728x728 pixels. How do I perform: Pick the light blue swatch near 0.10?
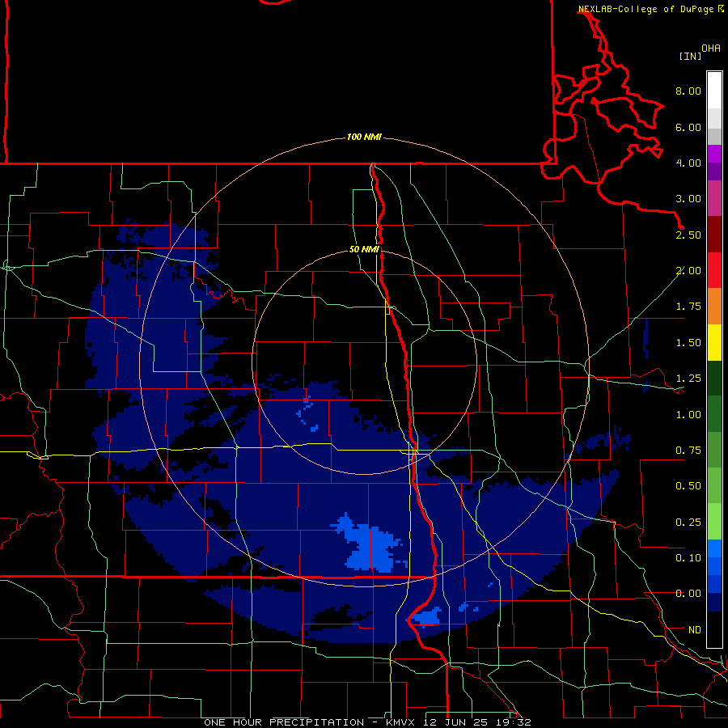coord(714,548)
